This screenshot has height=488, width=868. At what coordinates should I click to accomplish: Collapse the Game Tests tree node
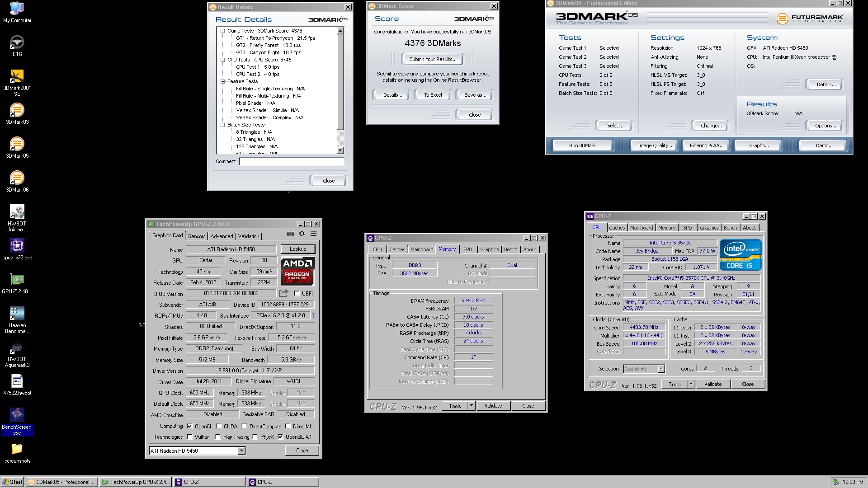coord(222,31)
